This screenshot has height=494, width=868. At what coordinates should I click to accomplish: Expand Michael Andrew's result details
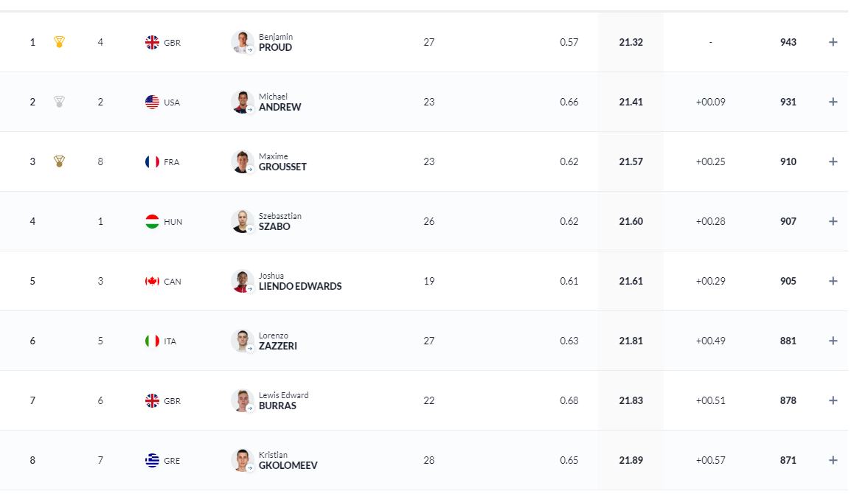point(833,102)
